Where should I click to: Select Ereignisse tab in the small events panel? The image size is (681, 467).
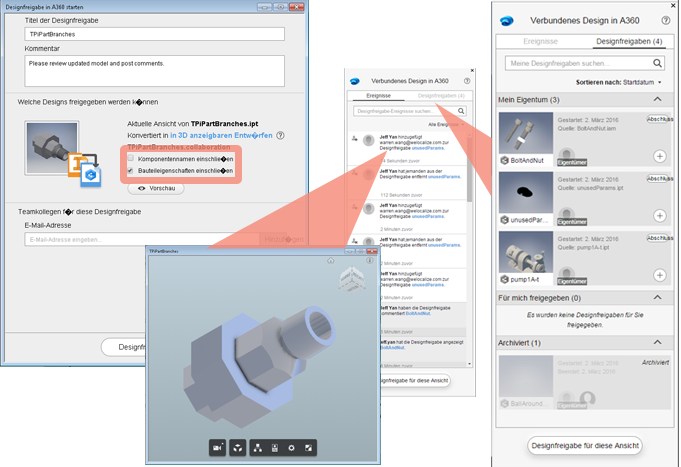tap(378, 96)
